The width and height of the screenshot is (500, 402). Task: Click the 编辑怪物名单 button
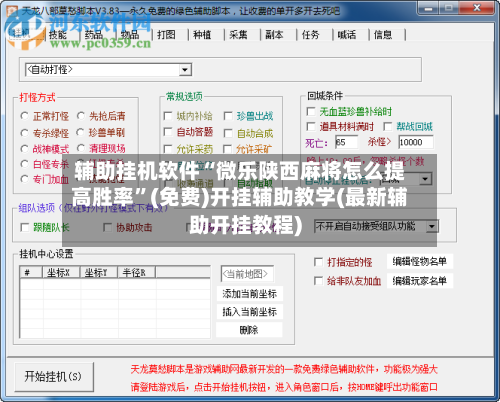[x=420, y=262]
